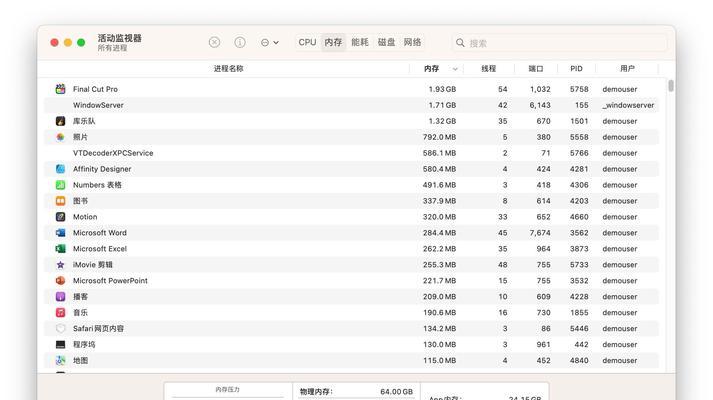This screenshot has width=713, height=400.
Task: Select the Microsoft Word process name
Action: point(100,233)
